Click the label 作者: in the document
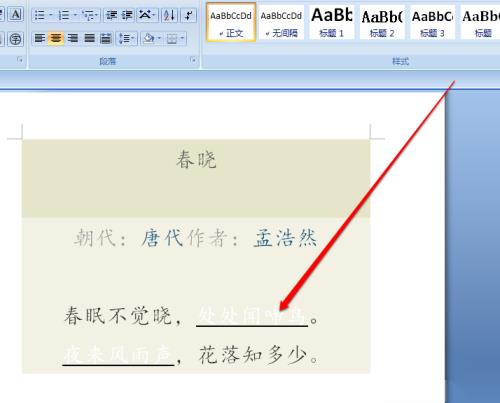This screenshot has height=403, width=500. (213, 238)
